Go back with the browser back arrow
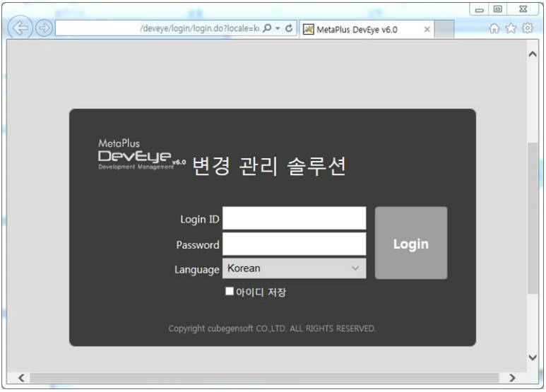Image resolution: width=546 pixels, height=392 pixels. click(20, 28)
